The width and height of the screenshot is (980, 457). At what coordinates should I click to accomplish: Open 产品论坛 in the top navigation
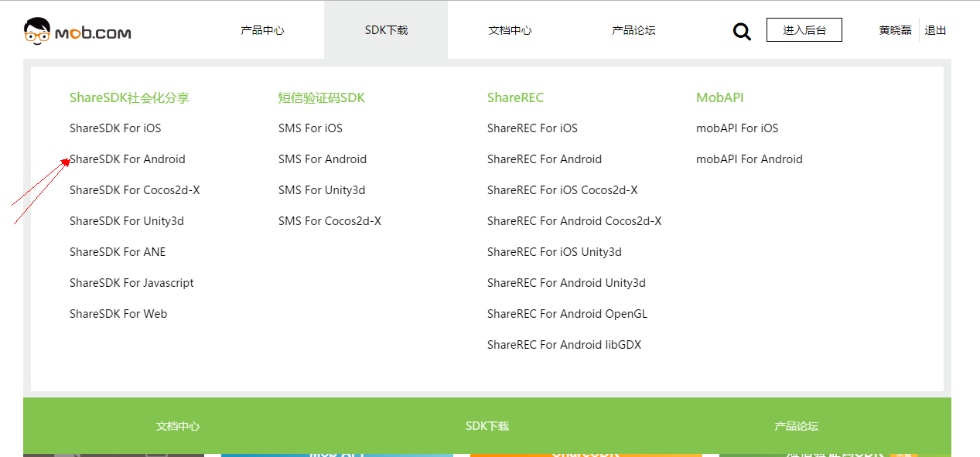(633, 30)
